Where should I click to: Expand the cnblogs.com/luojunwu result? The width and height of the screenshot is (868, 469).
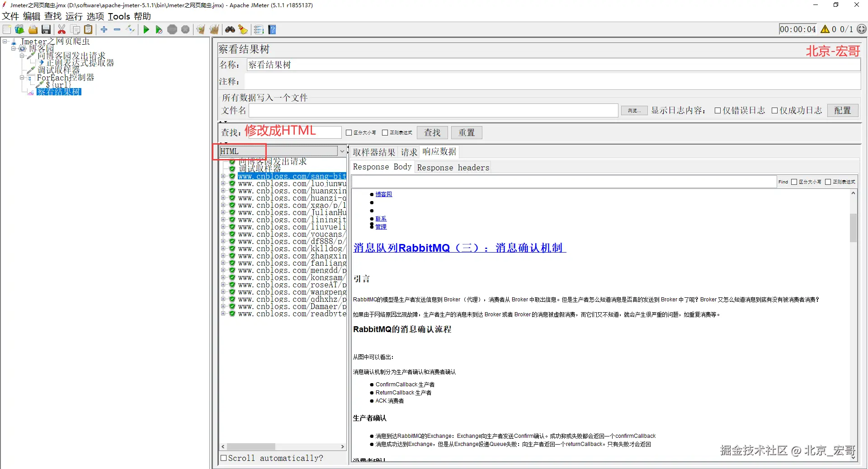223,183
